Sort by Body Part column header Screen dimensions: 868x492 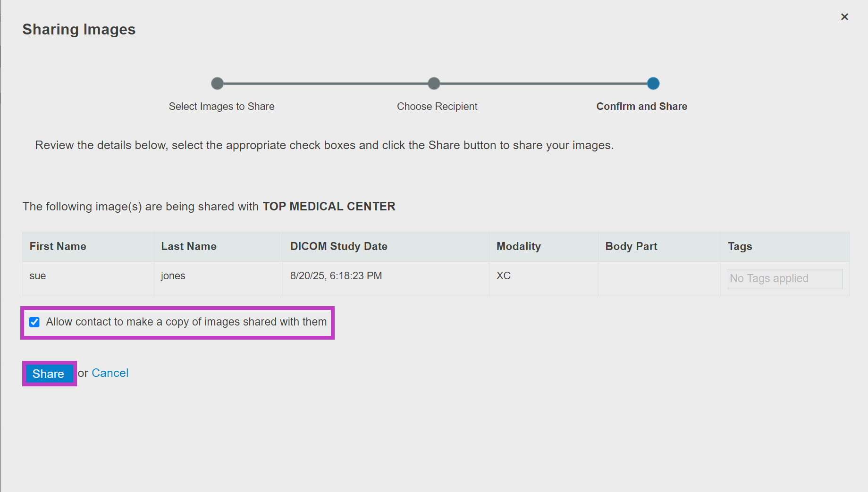pos(631,246)
